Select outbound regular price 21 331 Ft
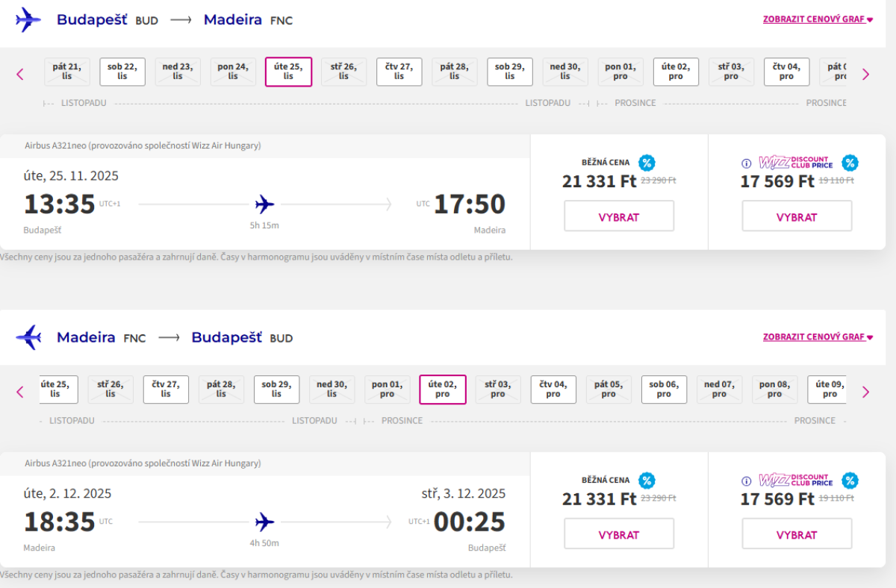 point(619,216)
